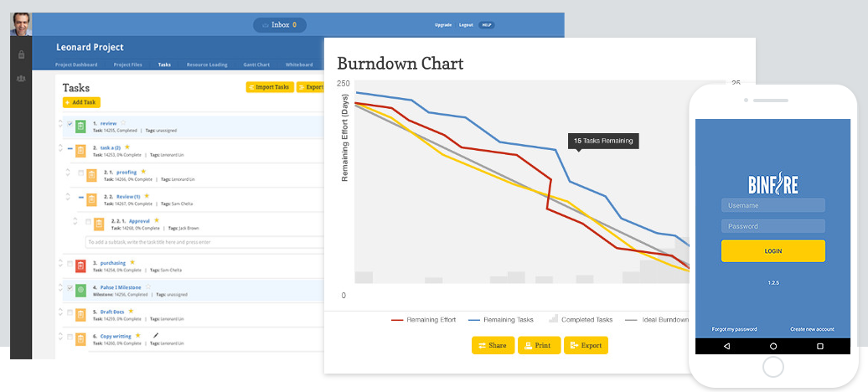Click orange clipboard icon of Copy writing
868x392 pixels.
coord(80,339)
